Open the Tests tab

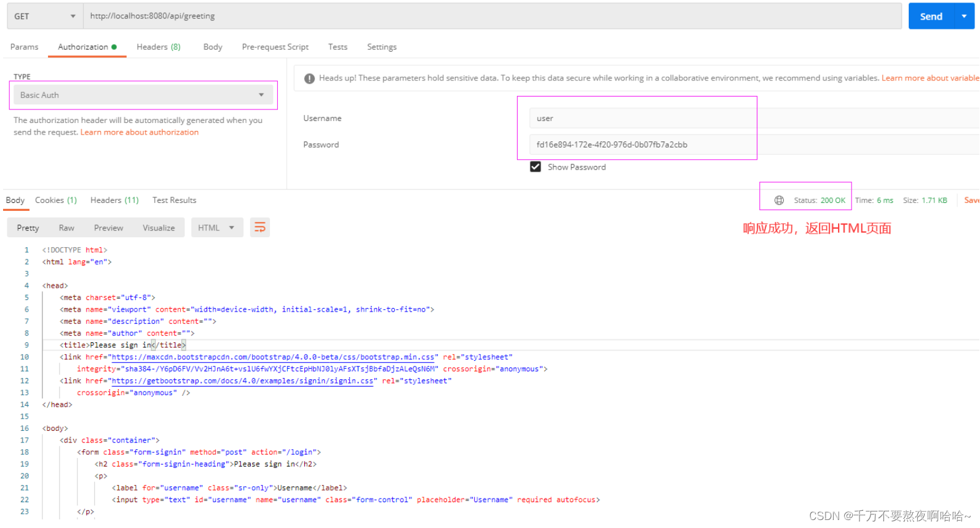[x=338, y=47]
